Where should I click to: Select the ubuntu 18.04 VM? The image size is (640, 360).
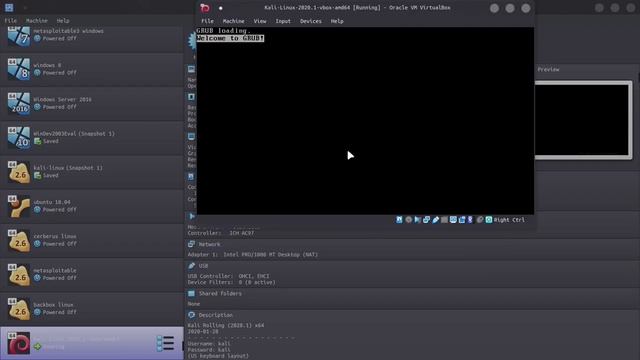click(x=92, y=206)
